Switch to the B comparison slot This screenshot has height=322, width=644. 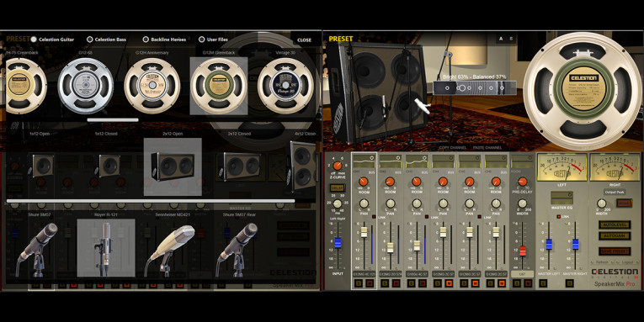coord(511,39)
